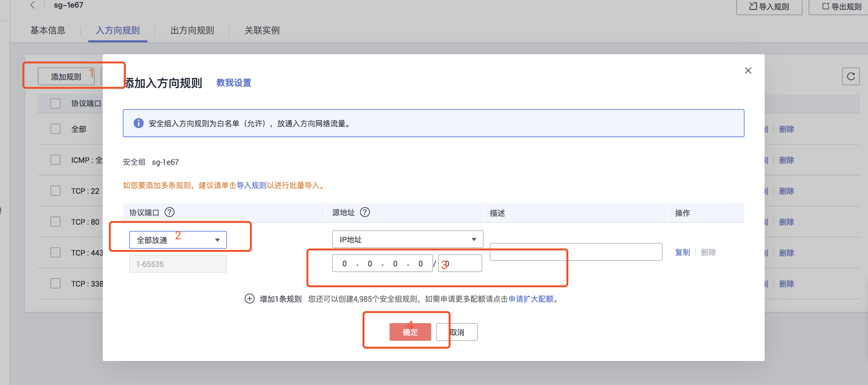Tick the checkbox for the 全部 row
Screen dimensions: 868x385
[55, 129]
